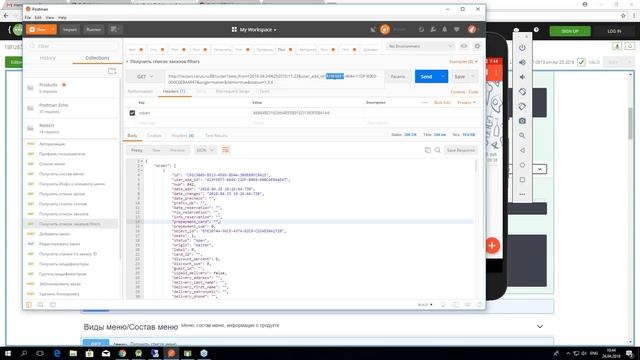Viewport: 640px width, 360px height.
Task: Open the GET method dropdown
Action: coord(145,76)
